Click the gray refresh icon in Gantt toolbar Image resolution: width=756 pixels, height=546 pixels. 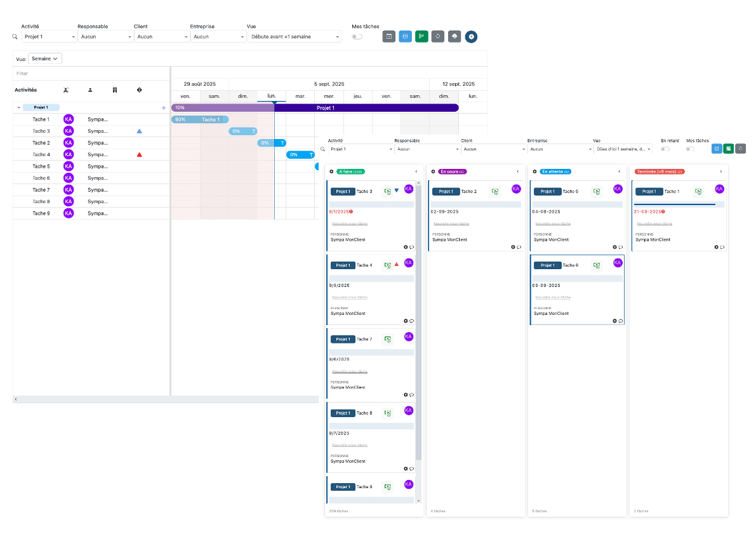click(x=438, y=37)
